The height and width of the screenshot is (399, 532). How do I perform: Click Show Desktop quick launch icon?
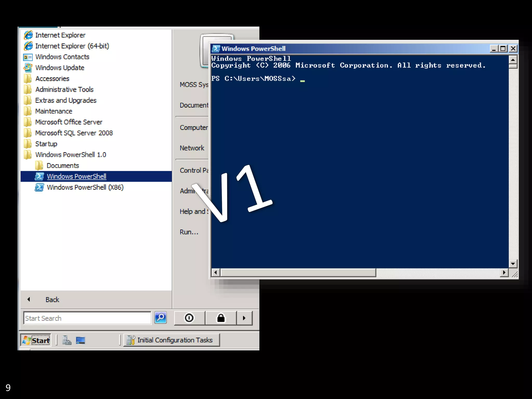coord(81,340)
